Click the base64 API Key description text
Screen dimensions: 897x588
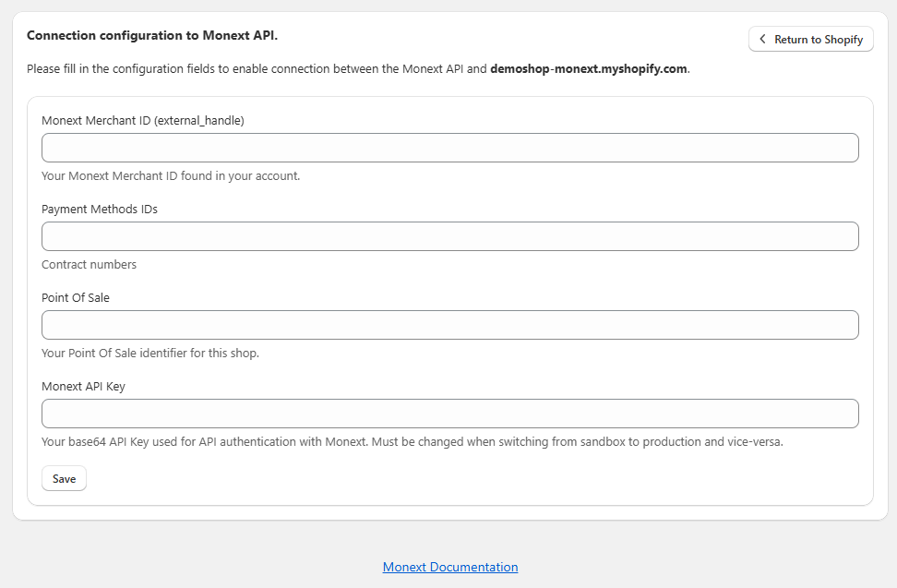[413, 441]
